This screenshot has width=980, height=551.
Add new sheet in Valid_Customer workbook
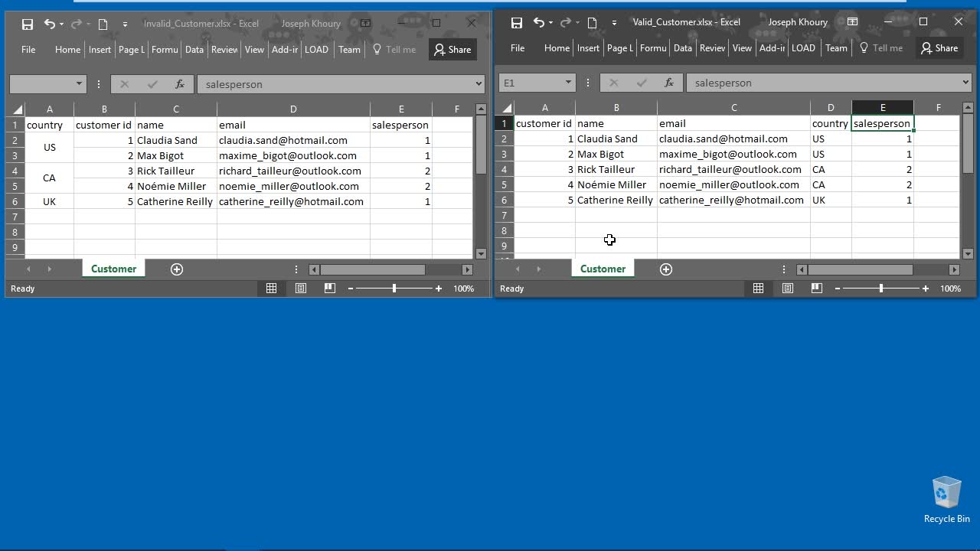666,269
